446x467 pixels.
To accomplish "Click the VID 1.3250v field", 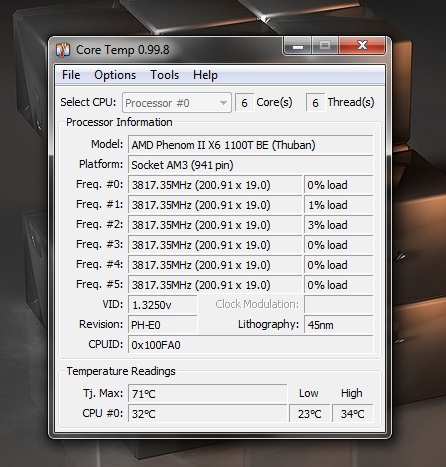I will click(163, 305).
